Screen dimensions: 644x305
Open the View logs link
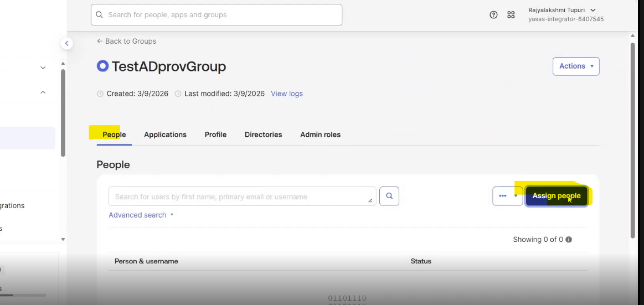coord(286,94)
